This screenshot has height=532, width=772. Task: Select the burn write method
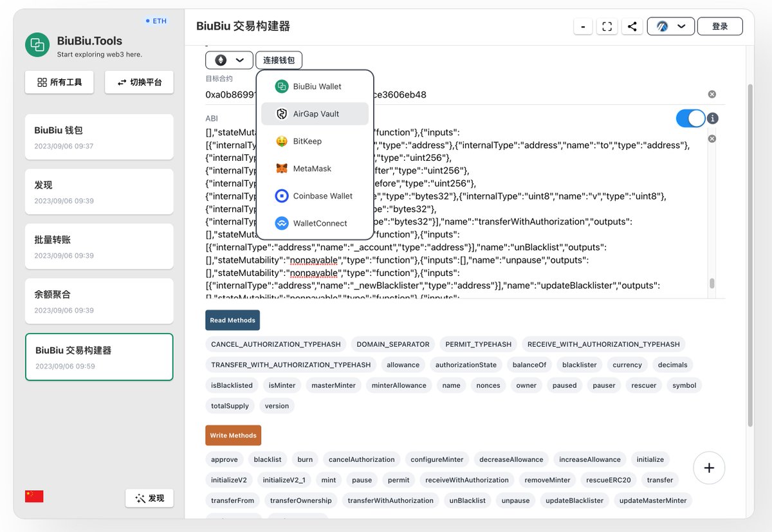pos(305,459)
